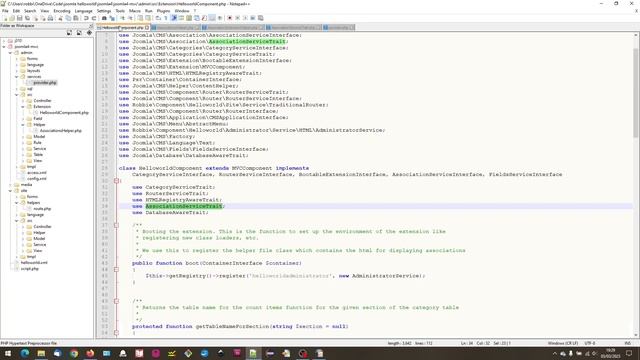Open the notification center icon in the tray

[x=629, y=353]
